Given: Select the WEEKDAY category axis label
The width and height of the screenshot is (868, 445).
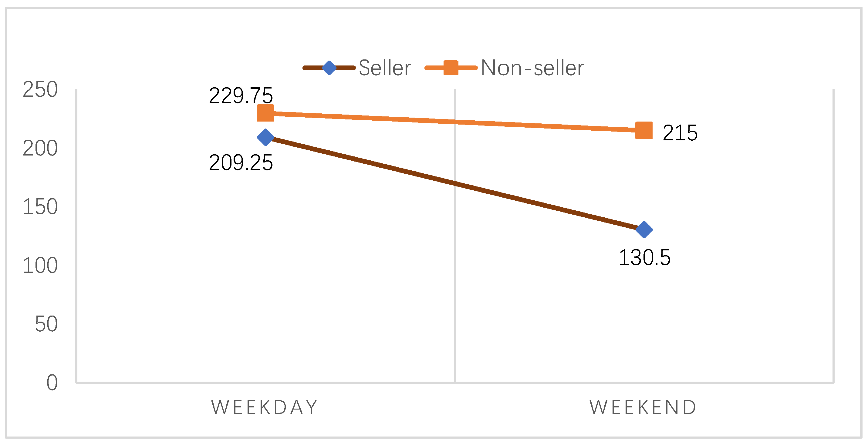Looking at the screenshot, I should point(265,407).
